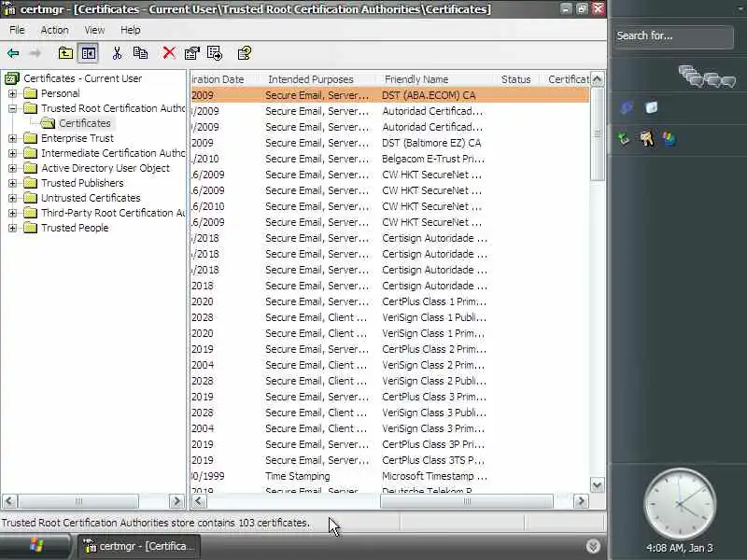Open the File menu
The image size is (747, 560).
click(17, 30)
